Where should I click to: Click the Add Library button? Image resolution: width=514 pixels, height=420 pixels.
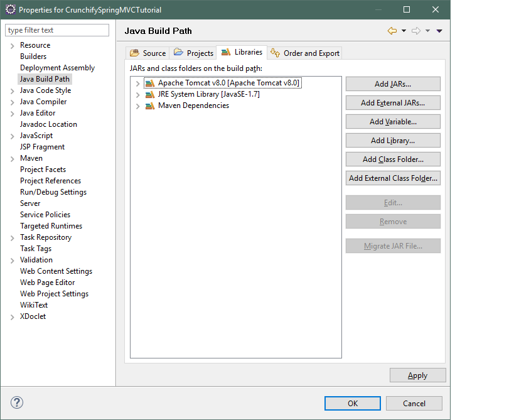pos(393,141)
